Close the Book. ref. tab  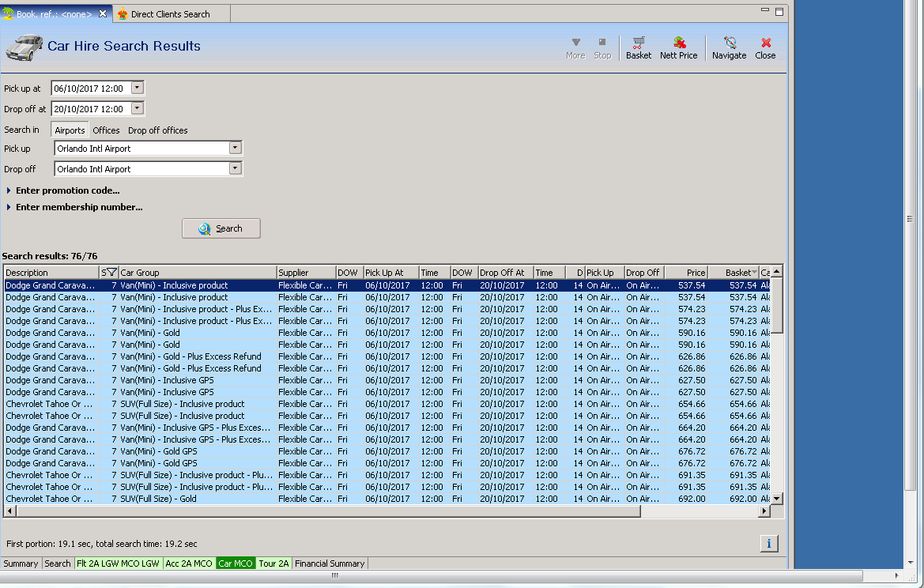[103, 13]
